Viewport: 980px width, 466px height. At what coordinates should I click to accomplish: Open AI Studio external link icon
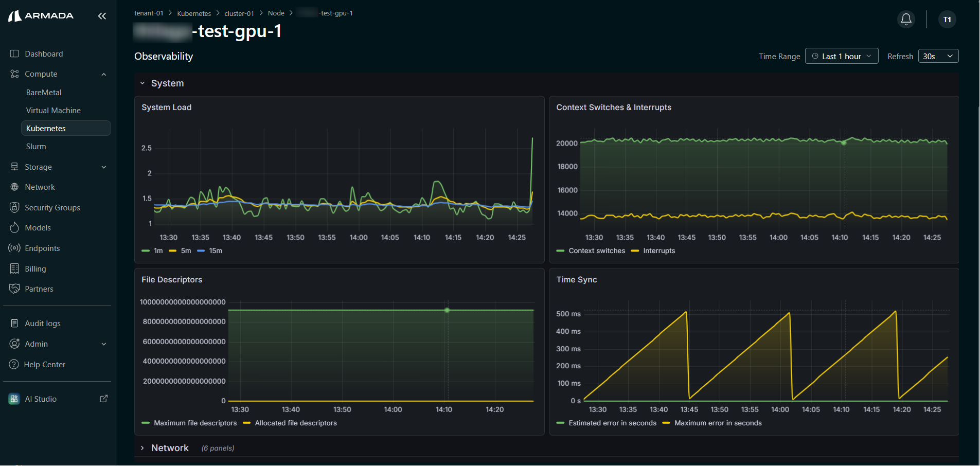pyautogui.click(x=103, y=399)
